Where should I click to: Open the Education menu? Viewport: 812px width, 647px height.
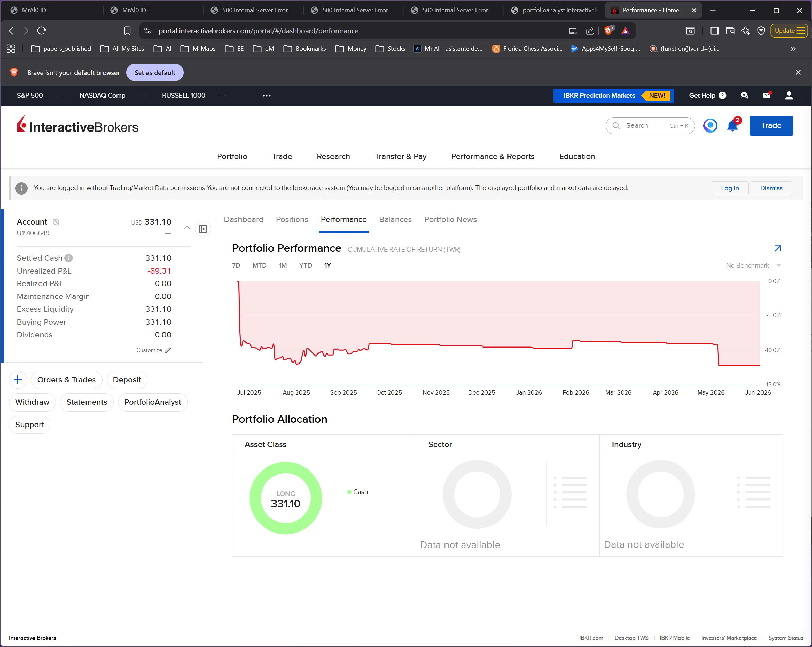pyautogui.click(x=577, y=156)
